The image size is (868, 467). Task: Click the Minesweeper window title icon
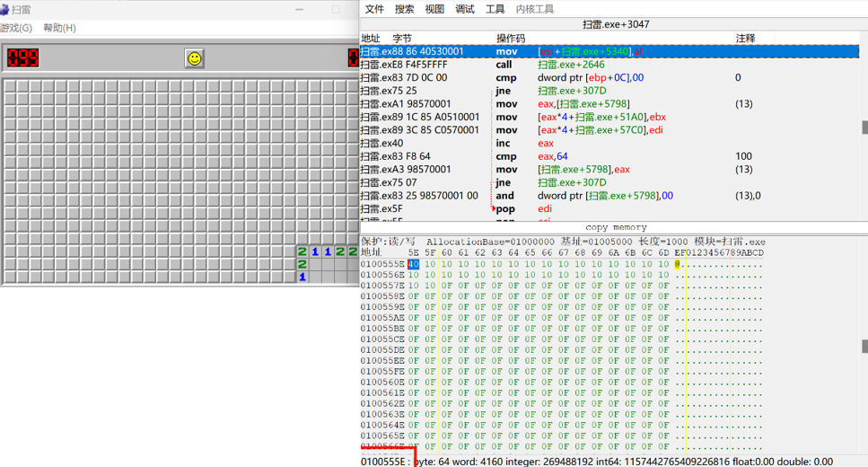(4, 9)
